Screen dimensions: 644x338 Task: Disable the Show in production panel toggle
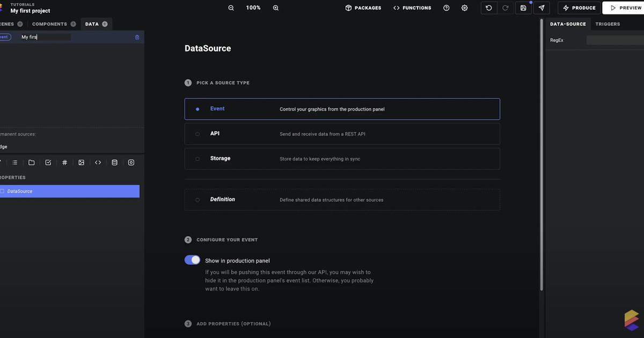[x=192, y=259]
